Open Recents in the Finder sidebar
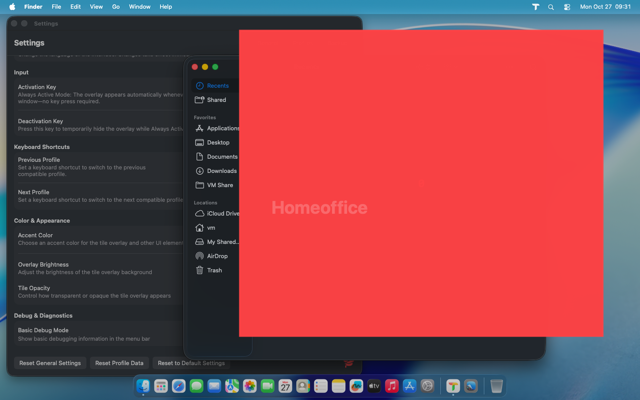The height and width of the screenshot is (400, 640). click(216, 86)
